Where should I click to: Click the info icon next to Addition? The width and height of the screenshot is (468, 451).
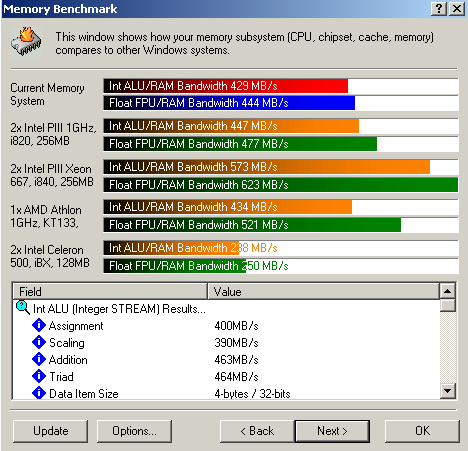point(39,359)
